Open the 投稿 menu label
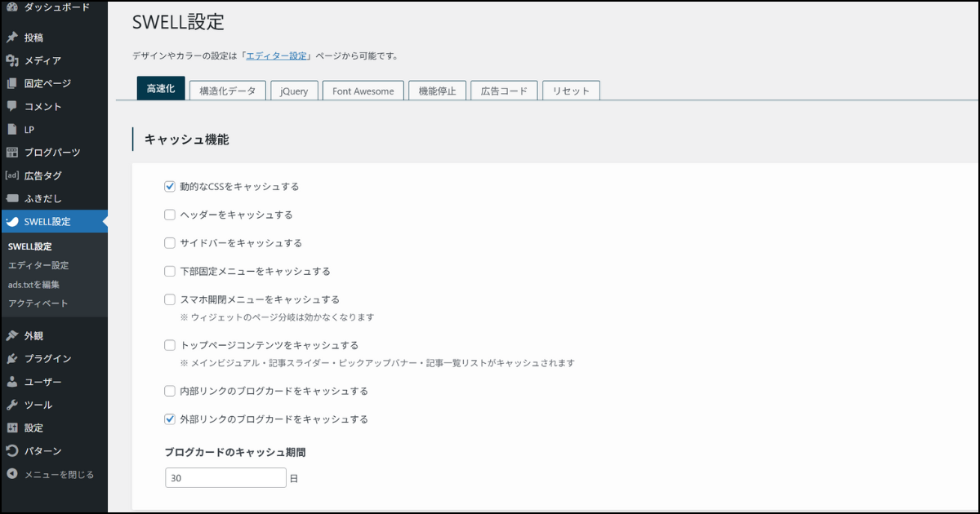This screenshot has width=980, height=514. click(33, 38)
